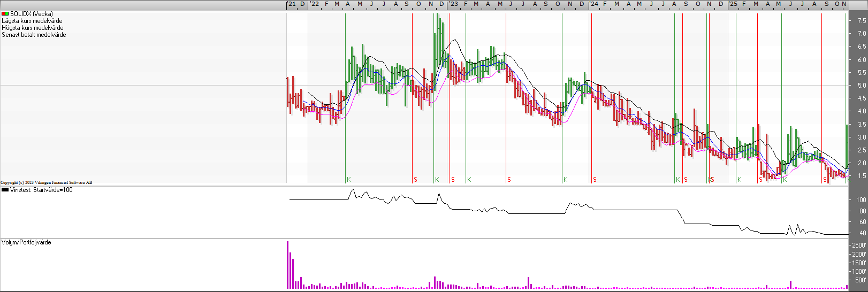The width and height of the screenshot is (868, 292).
Task: Select the '24 year mark on time axis
Action: pyautogui.click(x=594, y=4)
